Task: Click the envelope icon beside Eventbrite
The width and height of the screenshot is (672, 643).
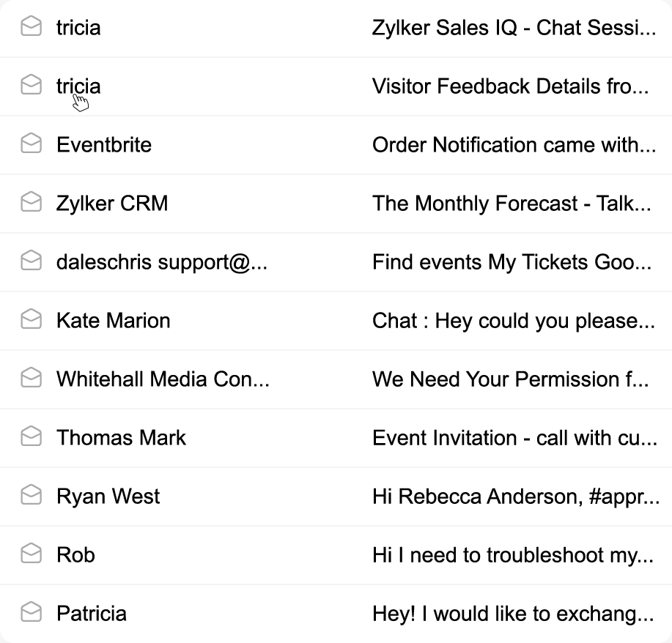Action: tap(31, 144)
